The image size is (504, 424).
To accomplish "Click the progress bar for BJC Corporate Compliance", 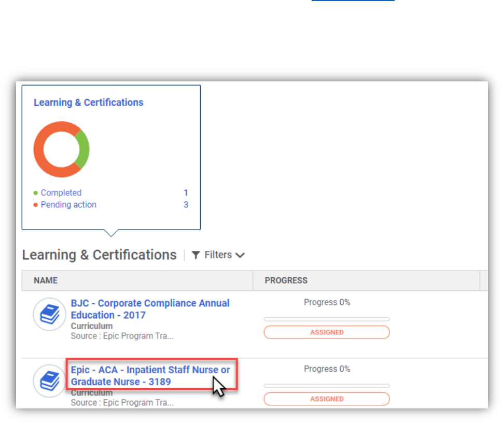I will click(x=327, y=319).
